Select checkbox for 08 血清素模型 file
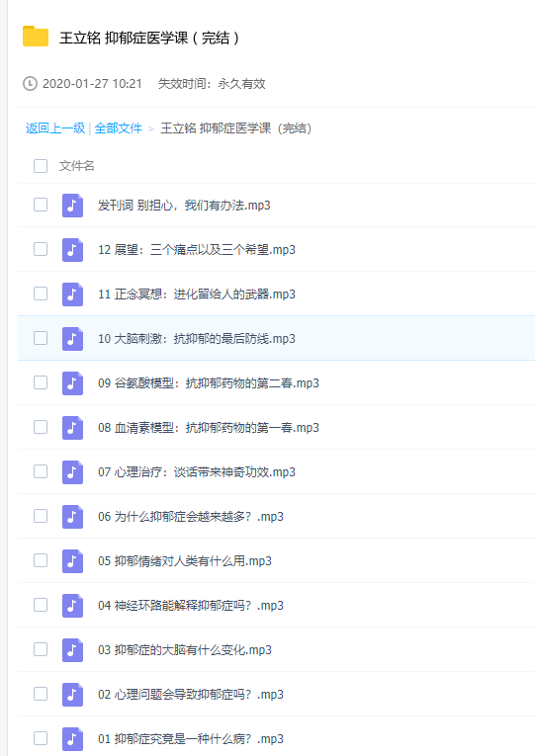The height and width of the screenshot is (756, 535). 41,427
